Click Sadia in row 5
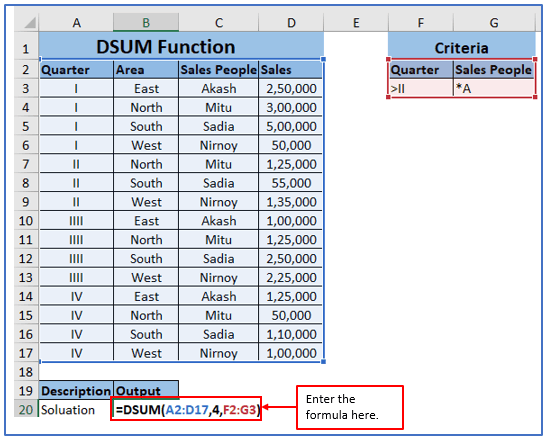548x440 pixels. click(218, 126)
